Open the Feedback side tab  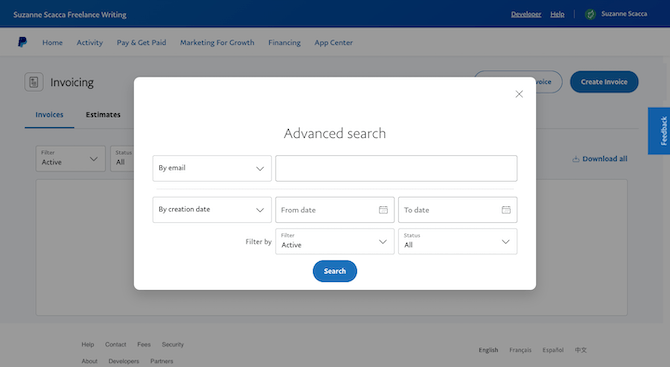(x=659, y=131)
